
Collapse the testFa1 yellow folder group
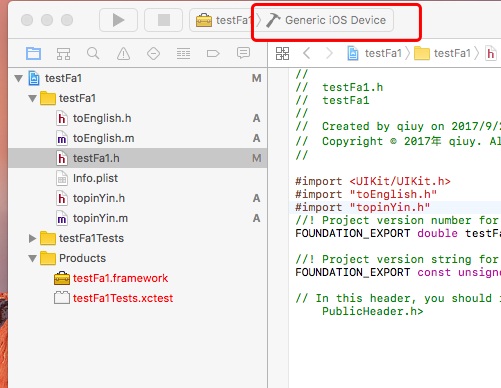click(x=32, y=98)
